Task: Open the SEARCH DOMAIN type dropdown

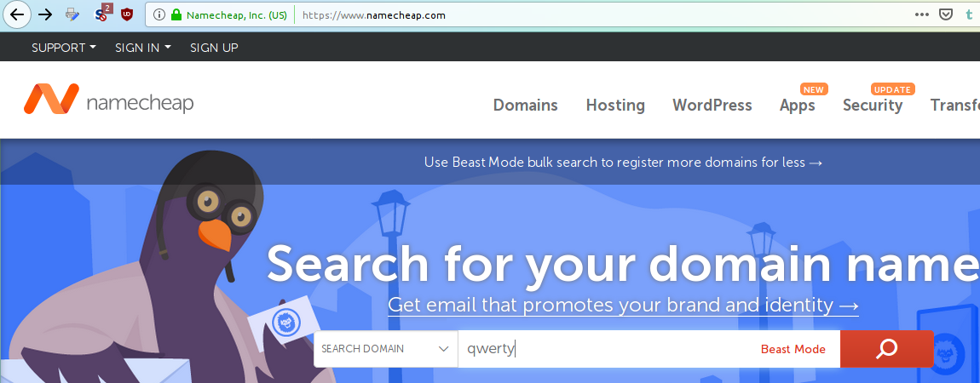Action: pos(386,349)
